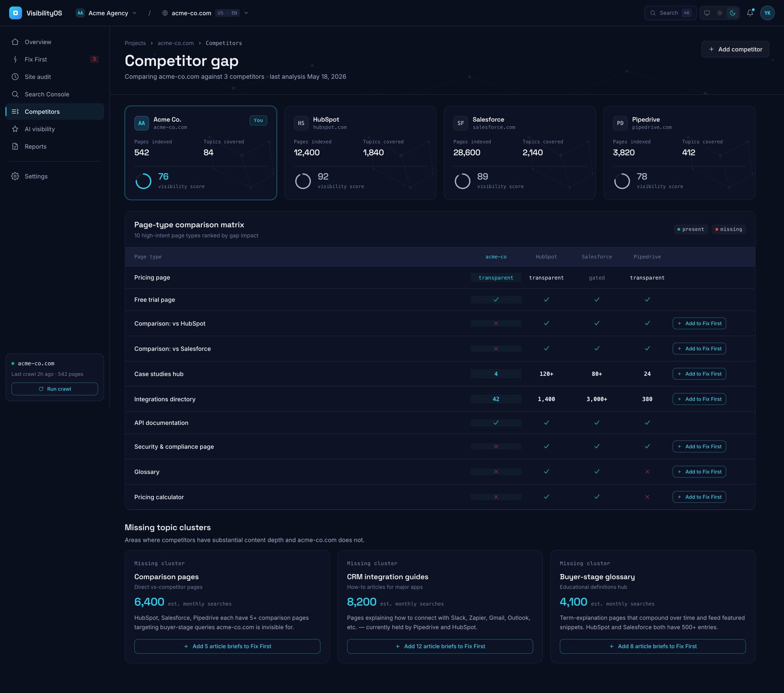The height and width of the screenshot is (693, 784).
Task: Click the AA agency badge icon
Action: click(x=80, y=13)
